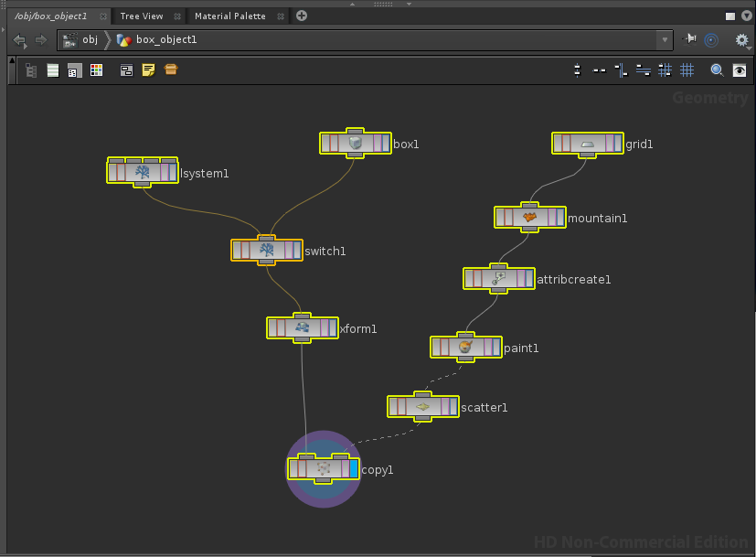Expand the obj breadcrumb chevron
This screenshot has width=756, height=557.
point(106,40)
